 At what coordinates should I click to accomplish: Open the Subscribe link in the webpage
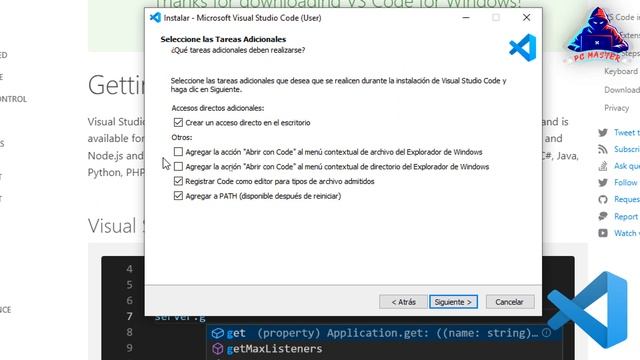coord(627,149)
